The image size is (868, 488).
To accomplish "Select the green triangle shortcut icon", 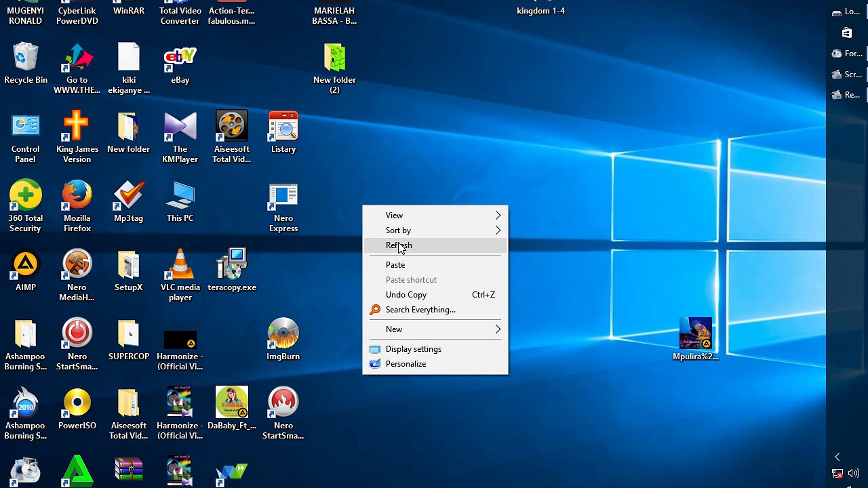I will 77,471.
